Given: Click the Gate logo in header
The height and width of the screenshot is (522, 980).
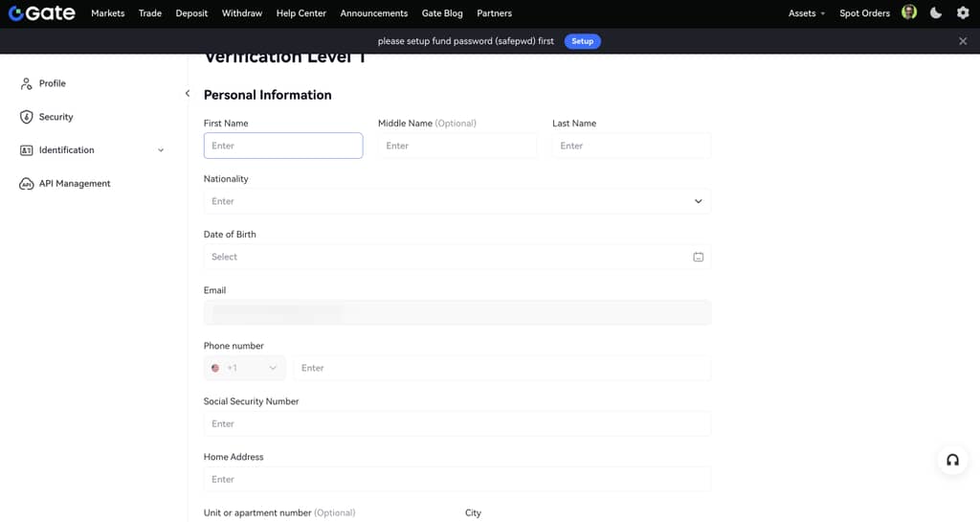Looking at the screenshot, I should 42,13.
